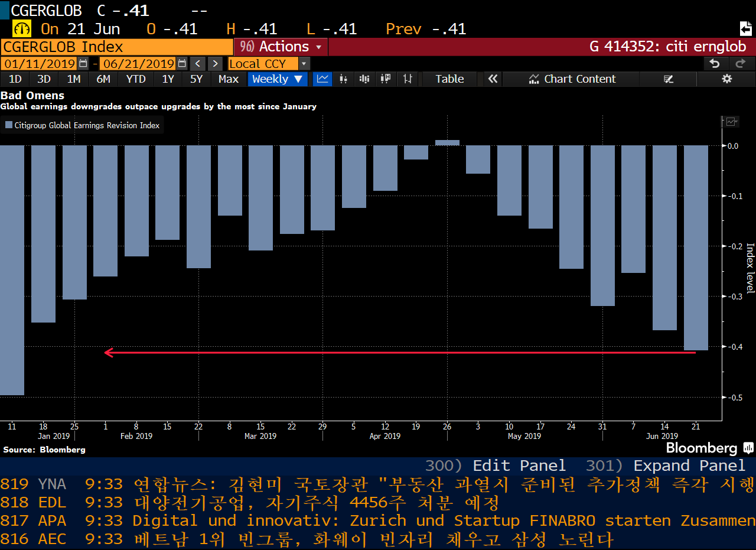756x550 pixels.
Task: Click the redo arrow button
Action: pos(741,64)
